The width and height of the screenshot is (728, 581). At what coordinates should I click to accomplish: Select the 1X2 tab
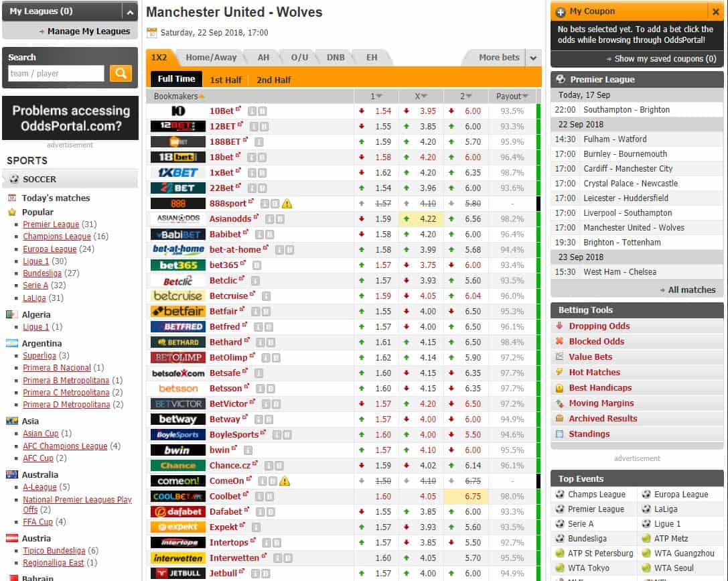pos(159,58)
